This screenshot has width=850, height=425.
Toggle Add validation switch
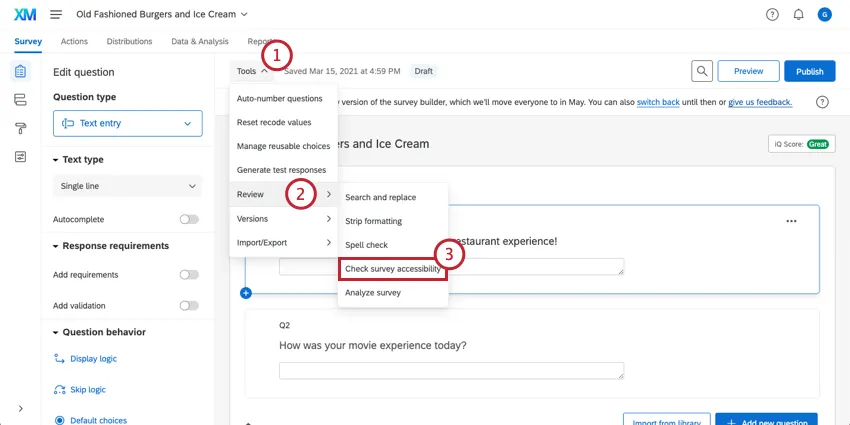coord(188,306)
